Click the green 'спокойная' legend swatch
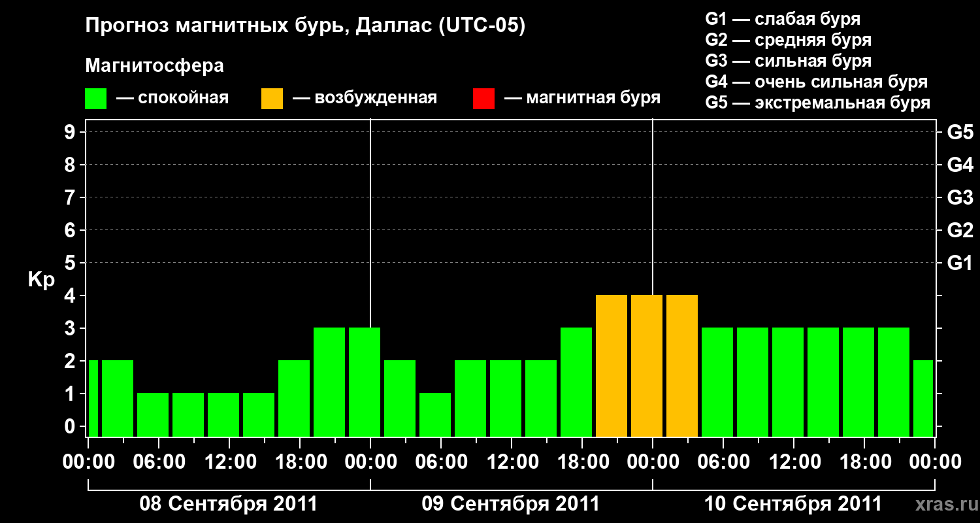The height and width of the screenshot is (523, 980). 95,99
